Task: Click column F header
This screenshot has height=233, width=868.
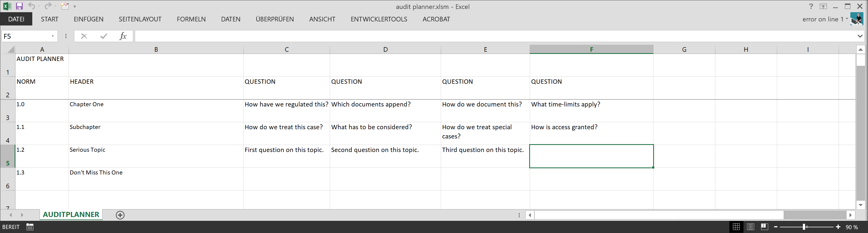Action: coord(591,50)
